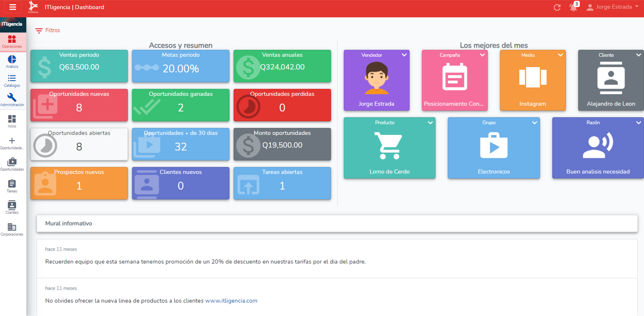Select Operaciones tab in sidebar
The height and width of the screenshot is (316, 644).
coord(12,42)
